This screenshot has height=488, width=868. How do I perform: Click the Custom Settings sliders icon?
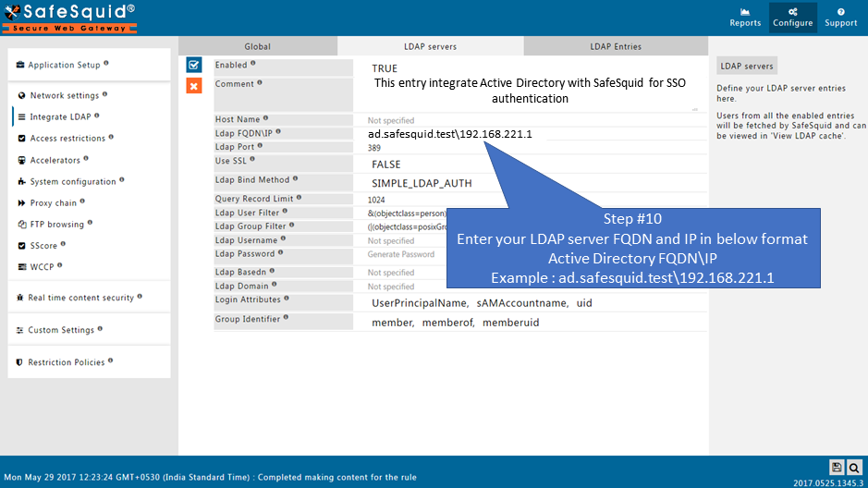(x=20, y=330)
